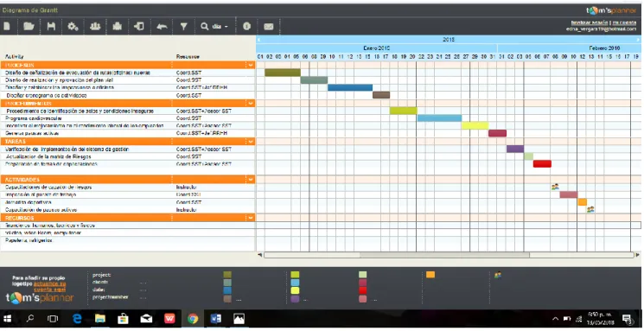Undo last action with the curved arrow icon
This screenshot has height=331, width=644.
[x=162, y=26]
